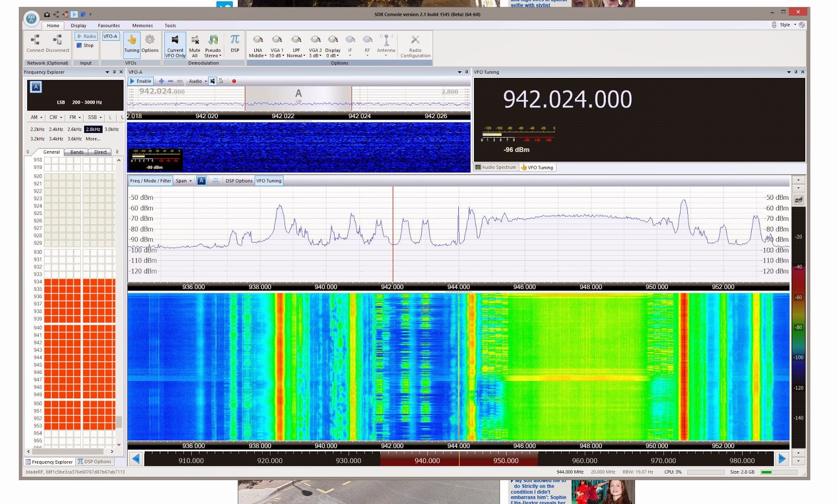Open the VGA 1 10 dB dropdown
This screenshot has height=504, width=837.
277,45
